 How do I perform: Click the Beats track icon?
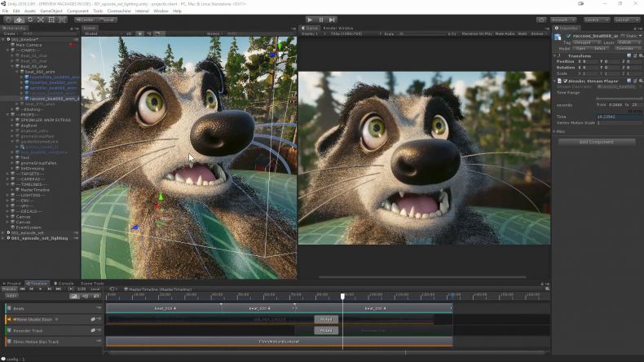9,308
